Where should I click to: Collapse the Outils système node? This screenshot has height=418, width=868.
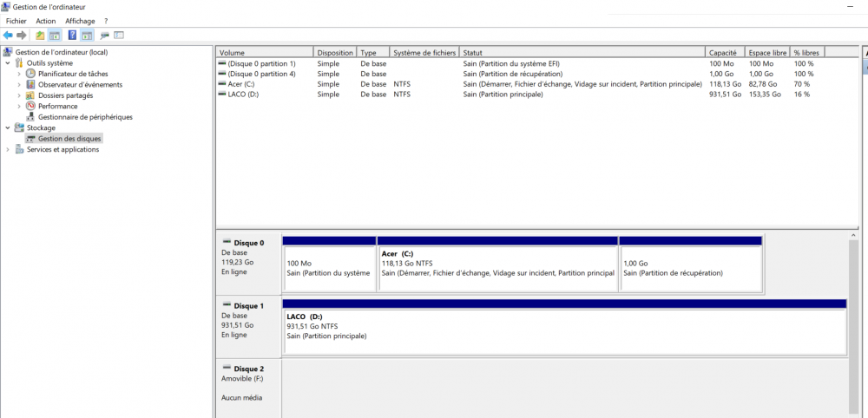(x=8, y=63)
